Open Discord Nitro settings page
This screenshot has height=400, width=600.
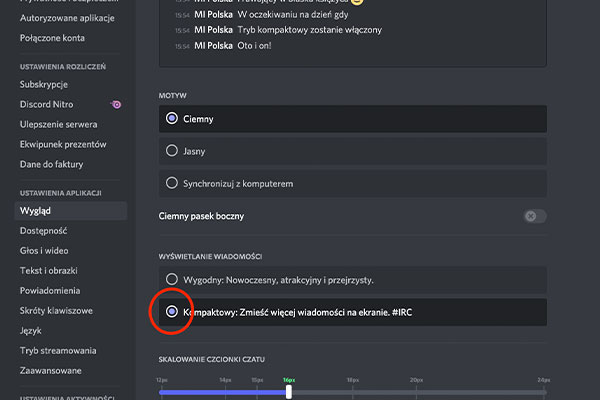point(52,105)
